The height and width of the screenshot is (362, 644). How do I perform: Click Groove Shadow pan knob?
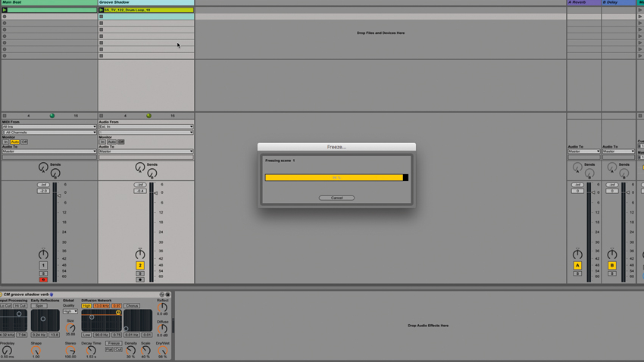pos(140,254)
